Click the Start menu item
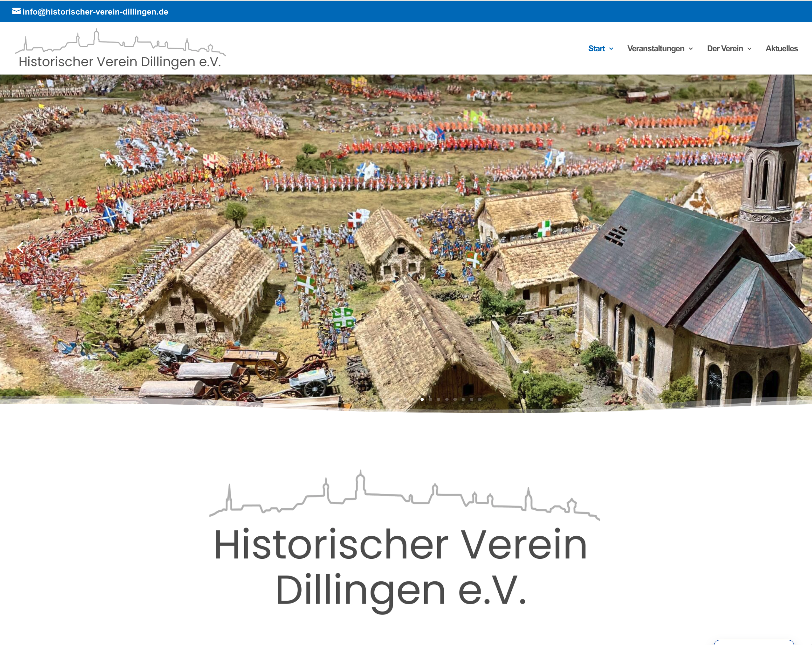Screen dimensions: 812x645 596,49
